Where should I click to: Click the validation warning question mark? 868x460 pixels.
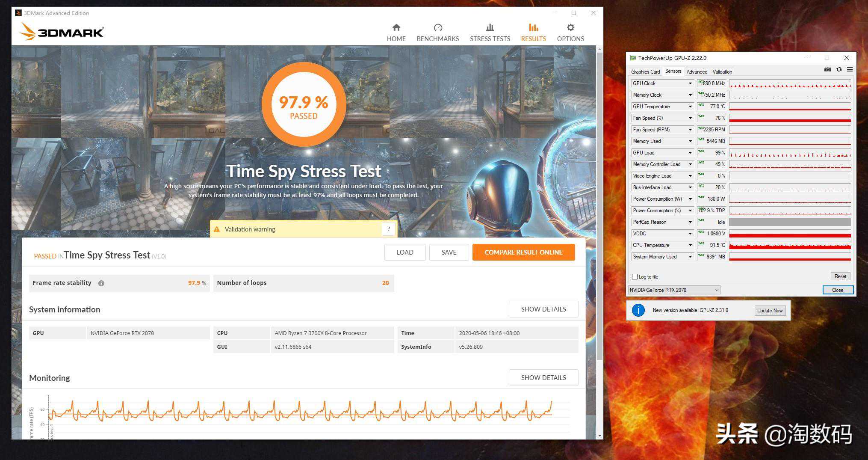388,229
